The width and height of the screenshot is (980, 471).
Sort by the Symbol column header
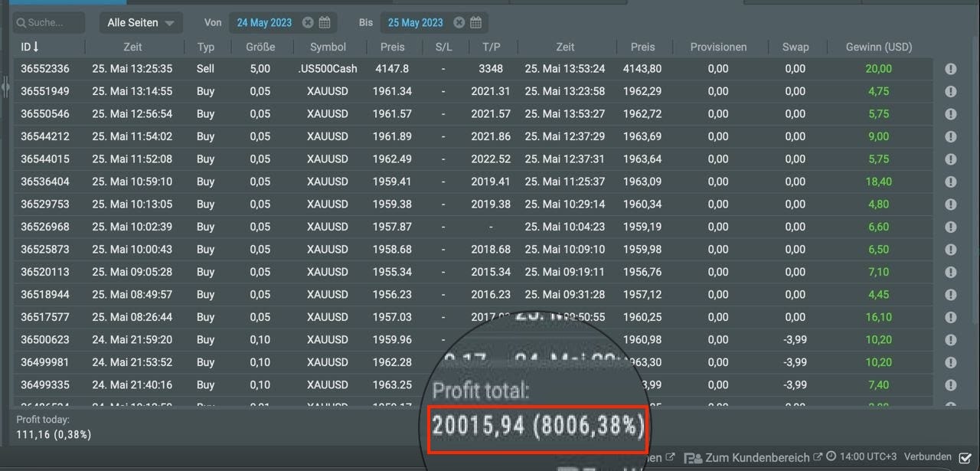coord(328,47)
